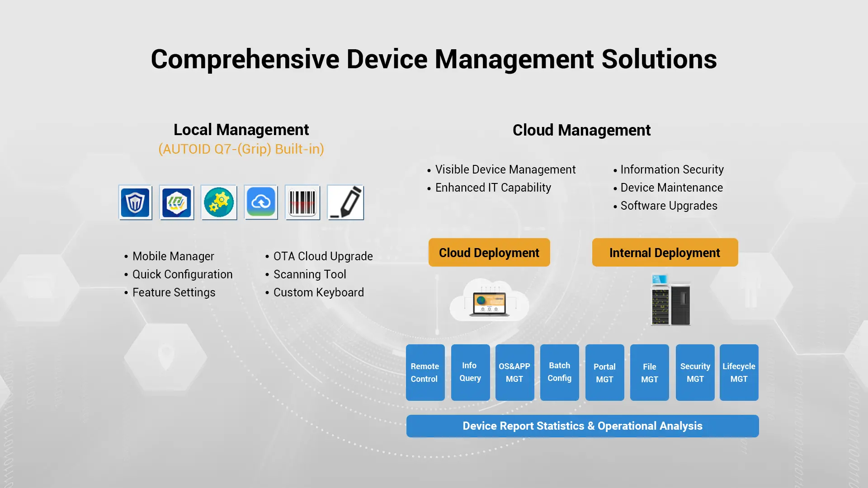Click the File MGT tile
Screen dimensions: 868x488
point(650,372)
